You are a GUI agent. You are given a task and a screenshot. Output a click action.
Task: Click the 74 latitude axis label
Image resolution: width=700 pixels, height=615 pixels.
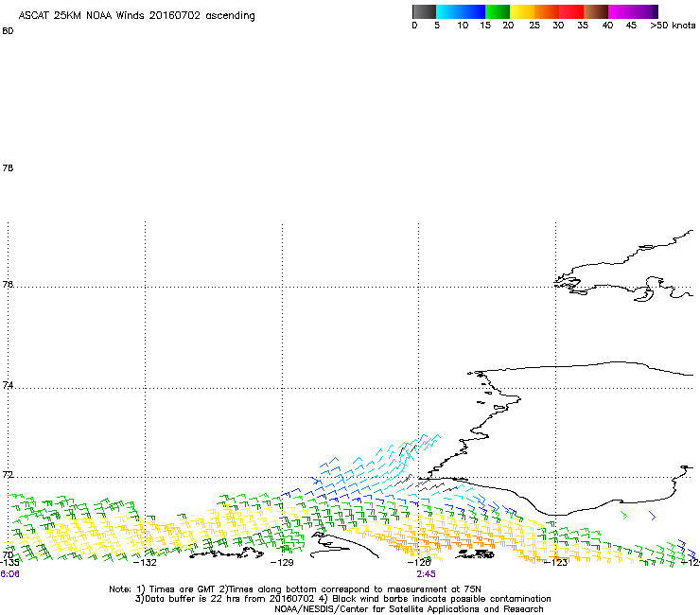click(8, 385)
